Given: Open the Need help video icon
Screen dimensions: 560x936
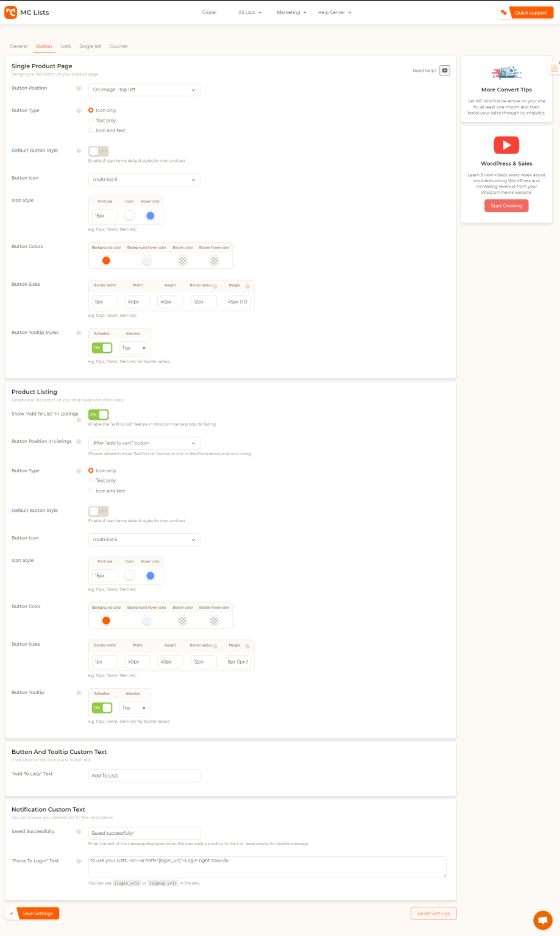Looking at the screenshot, I should tap(445, 71).
